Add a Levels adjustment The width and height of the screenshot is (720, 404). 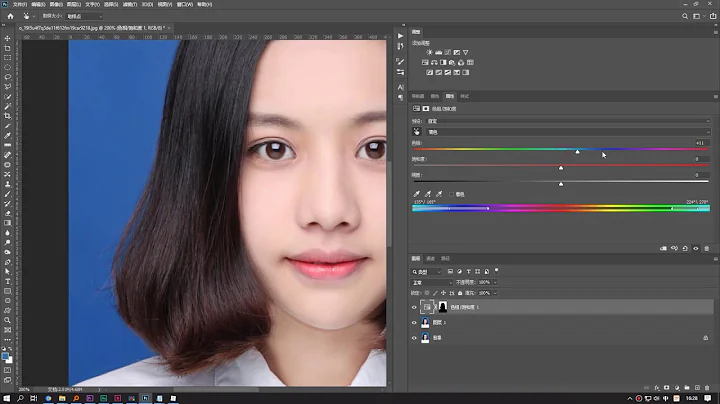pyautogui.click(x=439, y=52)
